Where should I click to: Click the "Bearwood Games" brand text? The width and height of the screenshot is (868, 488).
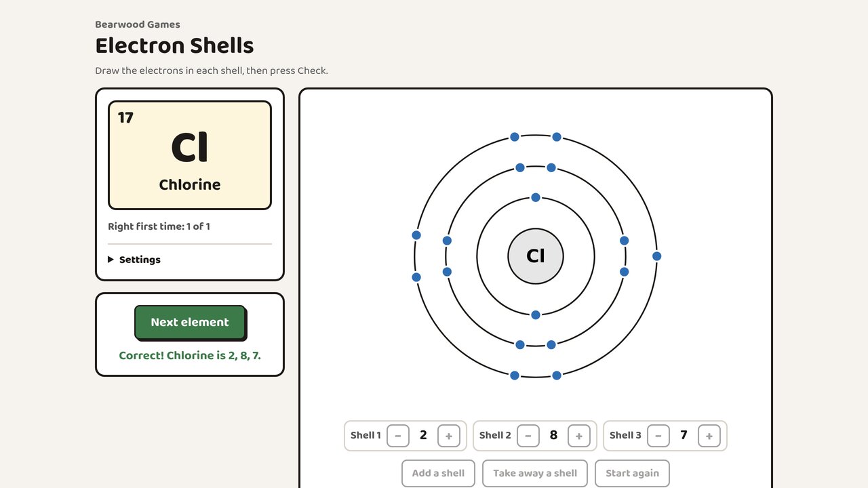[138, 24]
